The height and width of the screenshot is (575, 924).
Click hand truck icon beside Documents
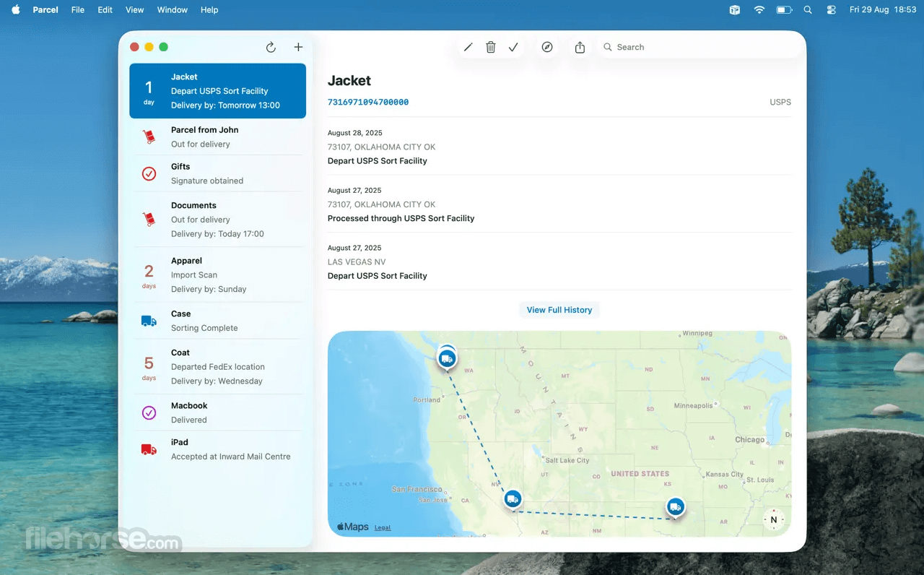tap(149, 220)
